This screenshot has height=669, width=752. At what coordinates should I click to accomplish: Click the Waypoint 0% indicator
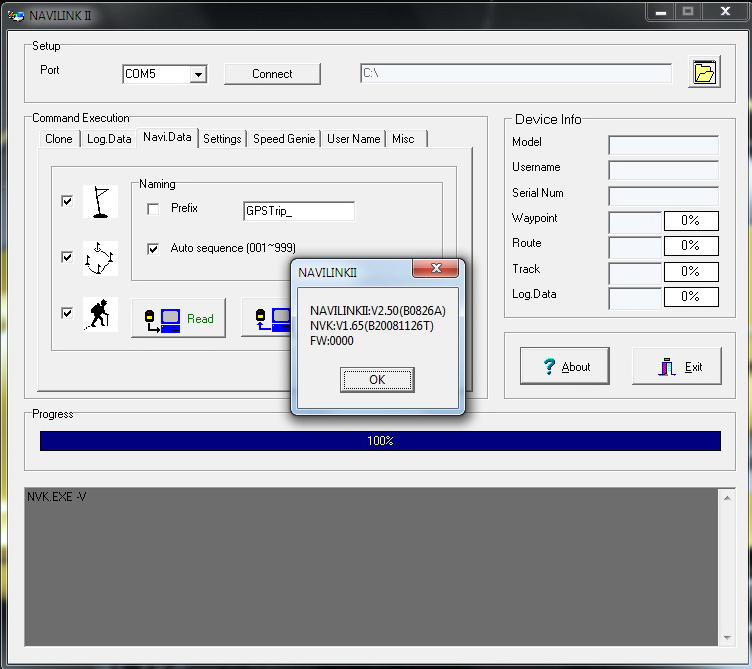[691, 221]
